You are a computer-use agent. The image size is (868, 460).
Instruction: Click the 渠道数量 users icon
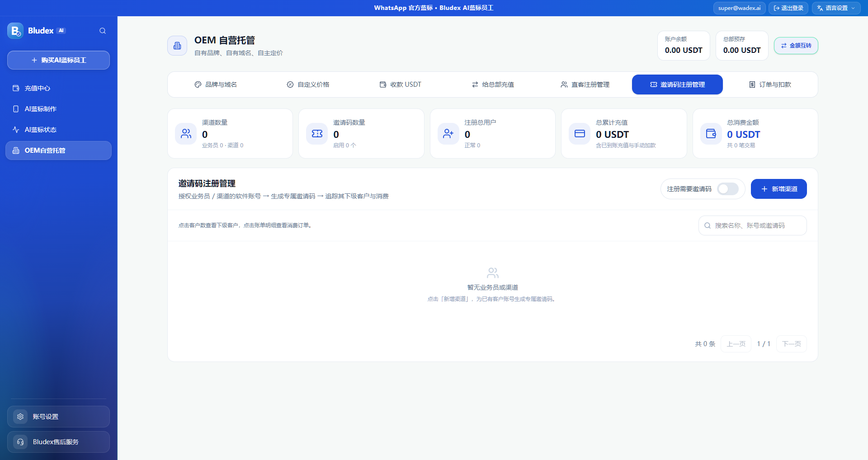(186, 134)
